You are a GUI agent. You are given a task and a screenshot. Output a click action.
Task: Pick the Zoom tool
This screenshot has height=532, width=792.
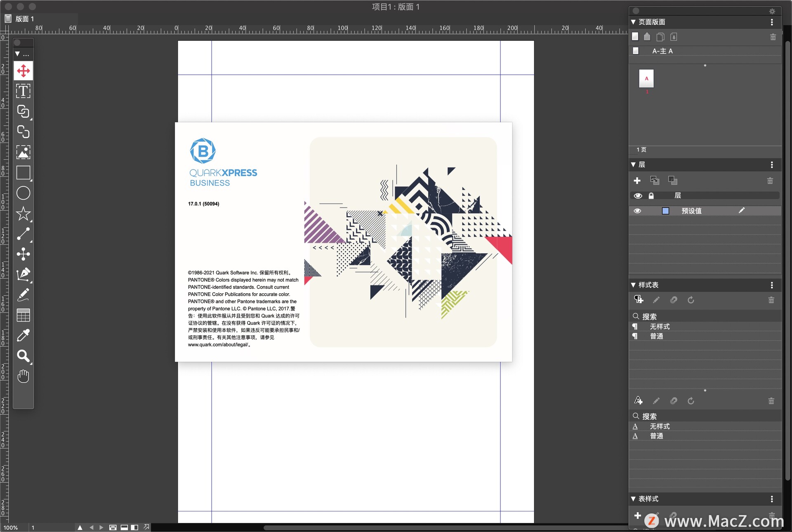[24, 357]
